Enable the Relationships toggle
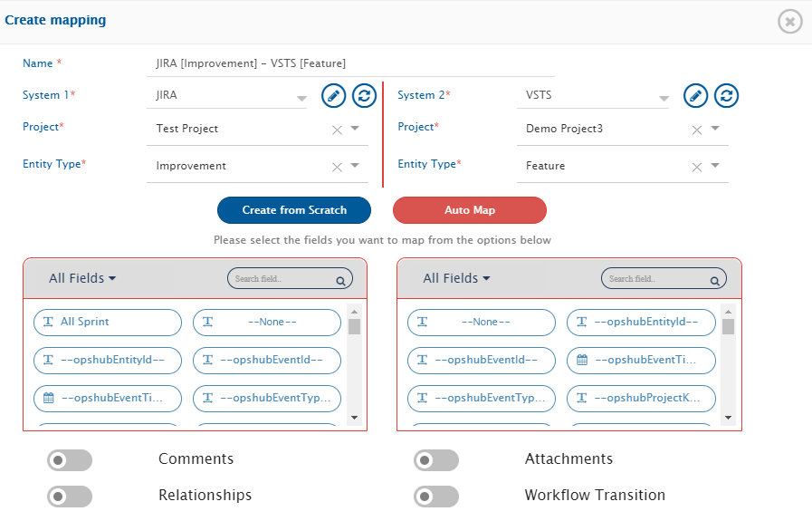Screen dimensions: 812x521 [x=70, y=497]
